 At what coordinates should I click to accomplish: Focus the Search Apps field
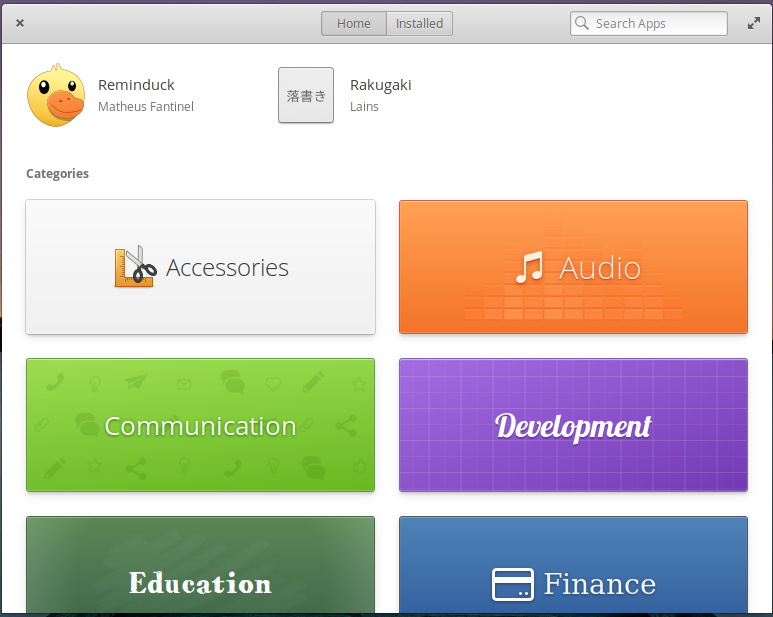coord(649,24)
